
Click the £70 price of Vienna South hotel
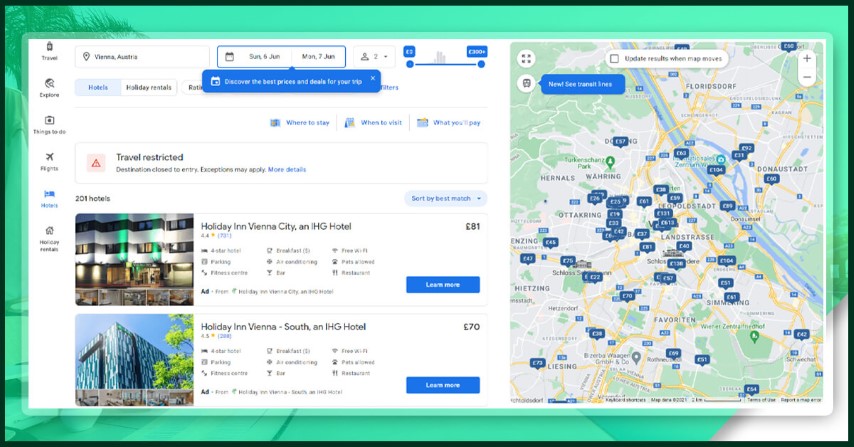[472, 327]
